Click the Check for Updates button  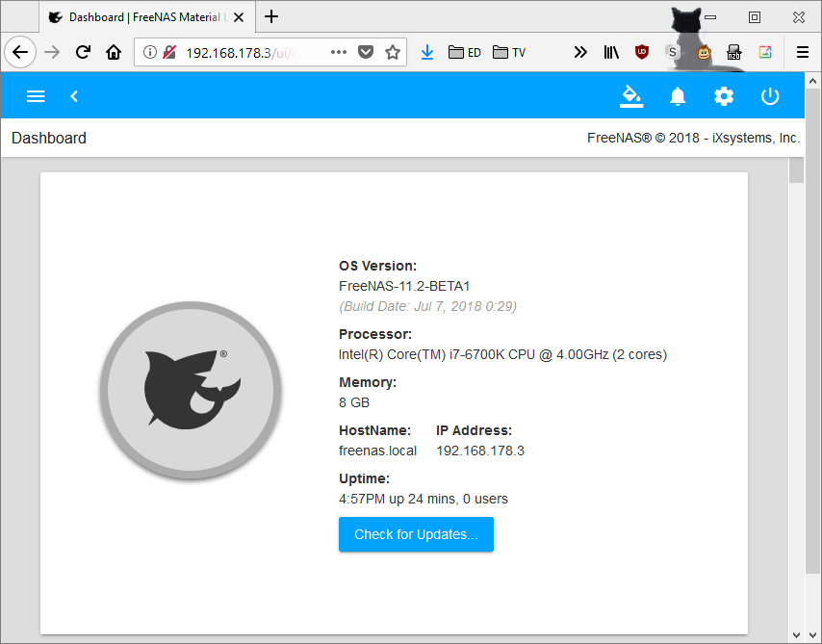coord(416,534)
